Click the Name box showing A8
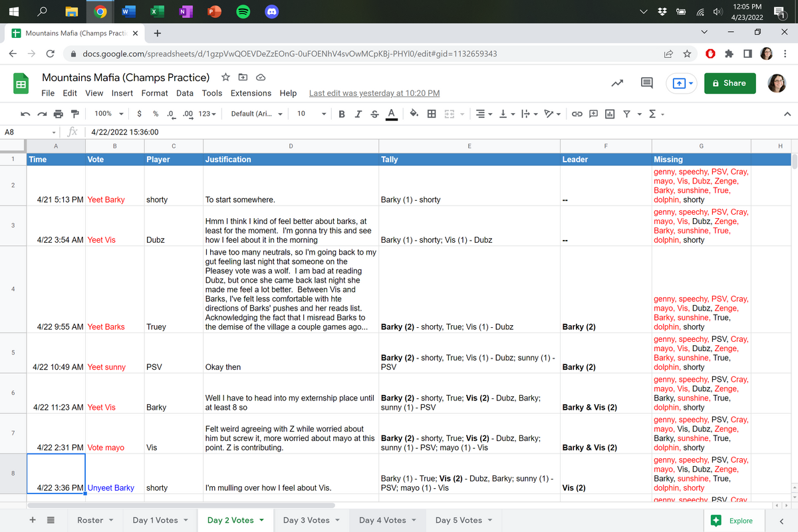Screen dimensions: 798x532 [x=27, y=132]
